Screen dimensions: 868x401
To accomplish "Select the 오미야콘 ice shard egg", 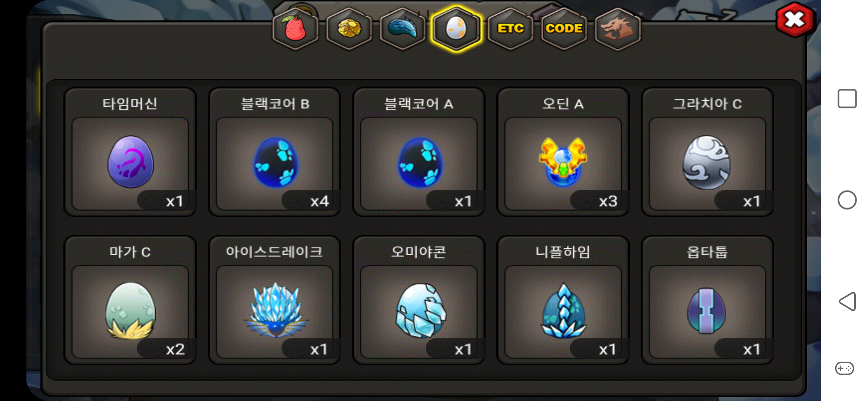I will (x=419, y=300).
